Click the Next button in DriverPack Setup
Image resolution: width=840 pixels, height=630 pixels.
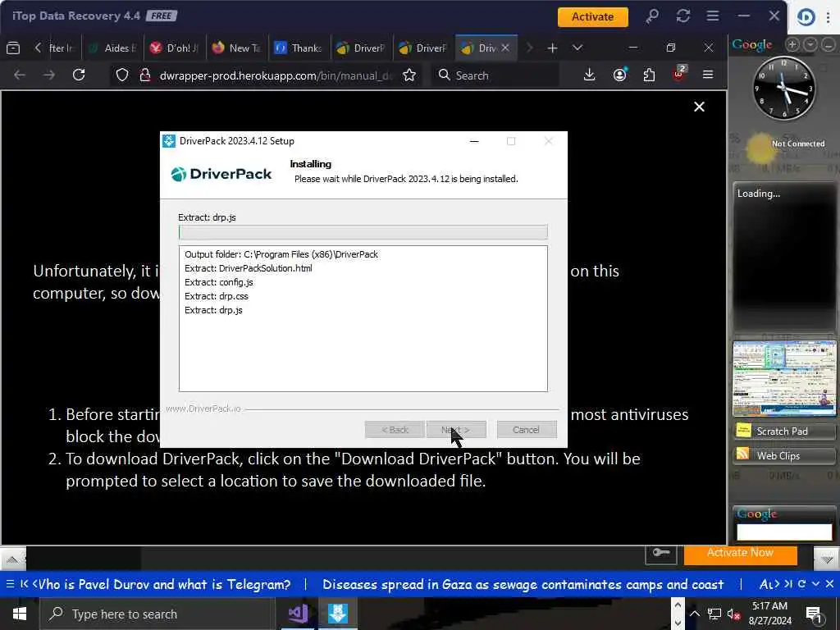456,430
